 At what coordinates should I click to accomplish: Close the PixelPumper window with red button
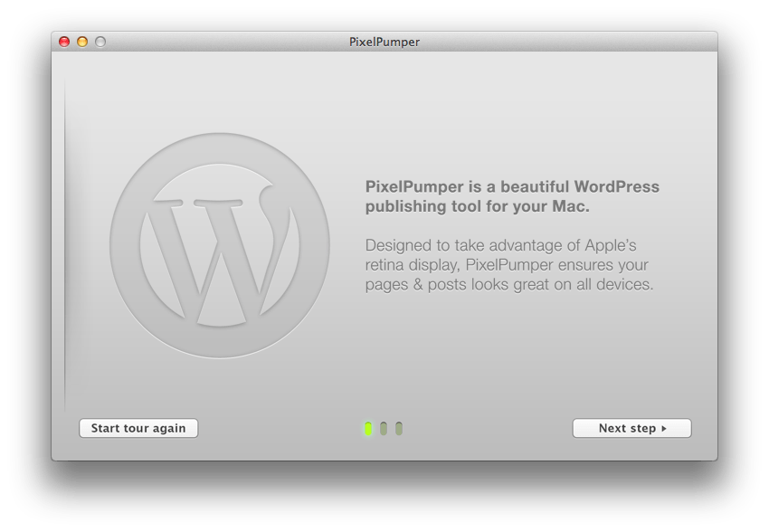[x=64, y=42]
